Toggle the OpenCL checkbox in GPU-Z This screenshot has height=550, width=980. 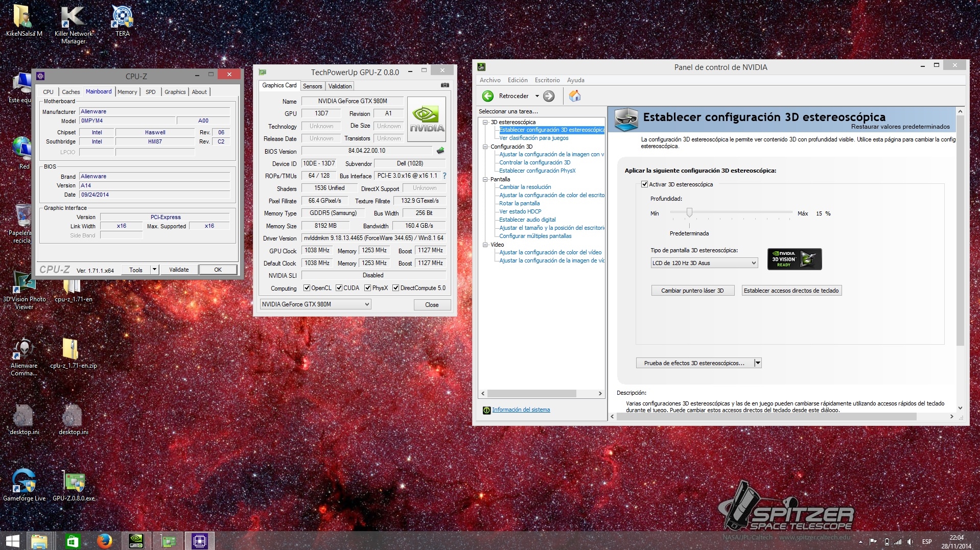click(x=307, y=288)
